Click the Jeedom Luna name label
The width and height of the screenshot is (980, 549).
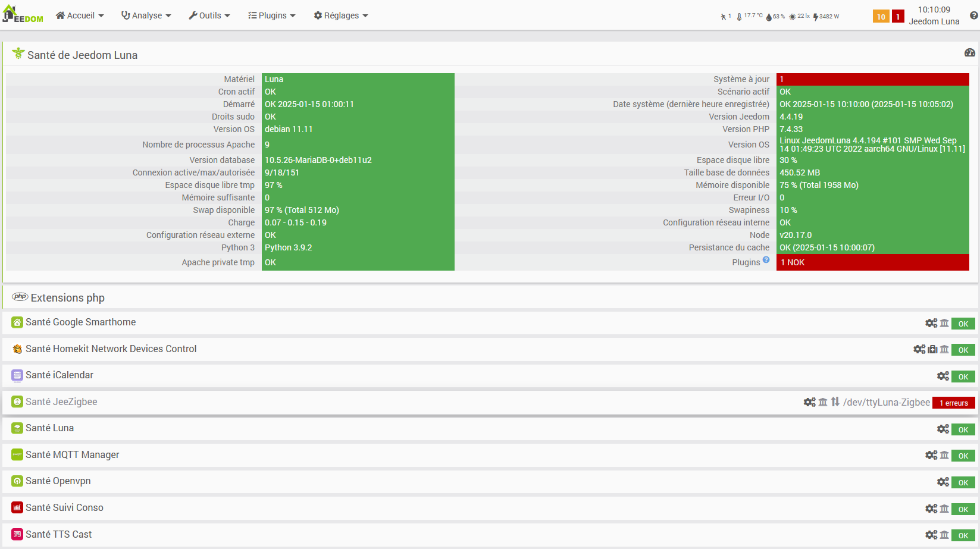pyautogui.click(x=934, y=21)
